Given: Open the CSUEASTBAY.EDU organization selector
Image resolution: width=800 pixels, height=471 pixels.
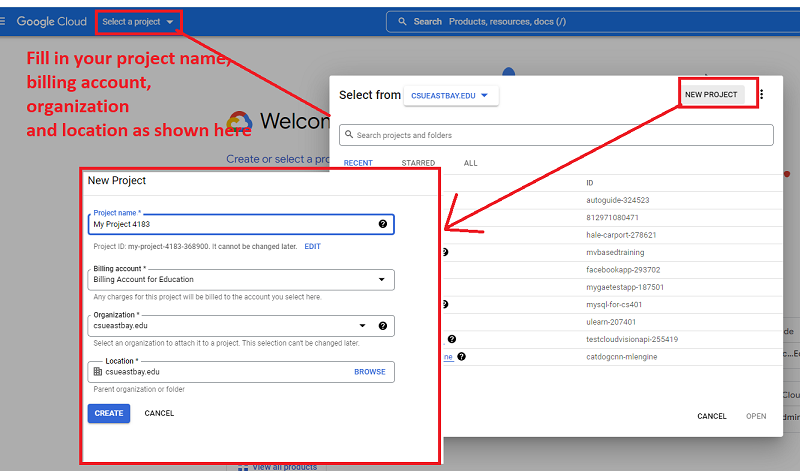Looking at the screenshot, I should (x=450, y=95).
